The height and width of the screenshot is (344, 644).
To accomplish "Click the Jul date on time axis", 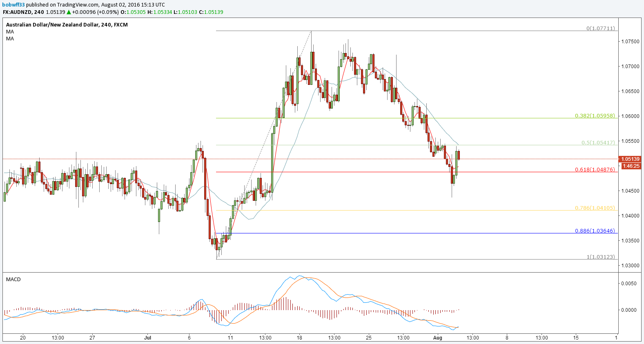I will pyautogui.click(x=148, y=338).
